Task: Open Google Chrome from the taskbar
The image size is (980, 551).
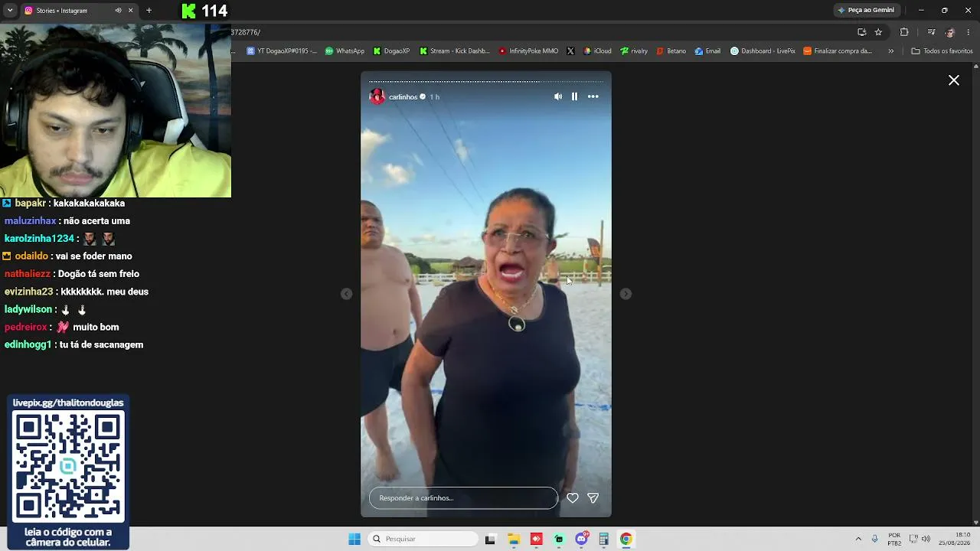Action: click(626, 539)
